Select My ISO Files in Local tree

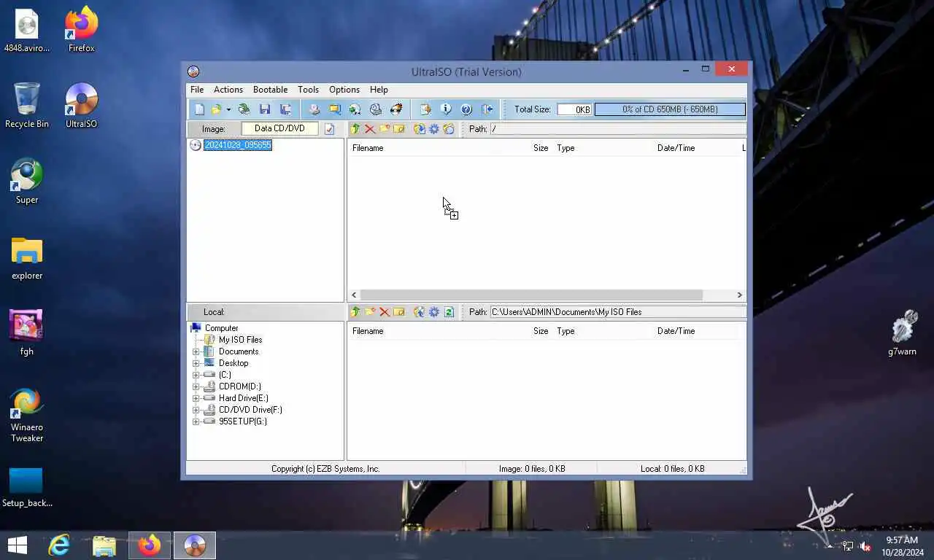pyautogui.click(x=240, y=340)
